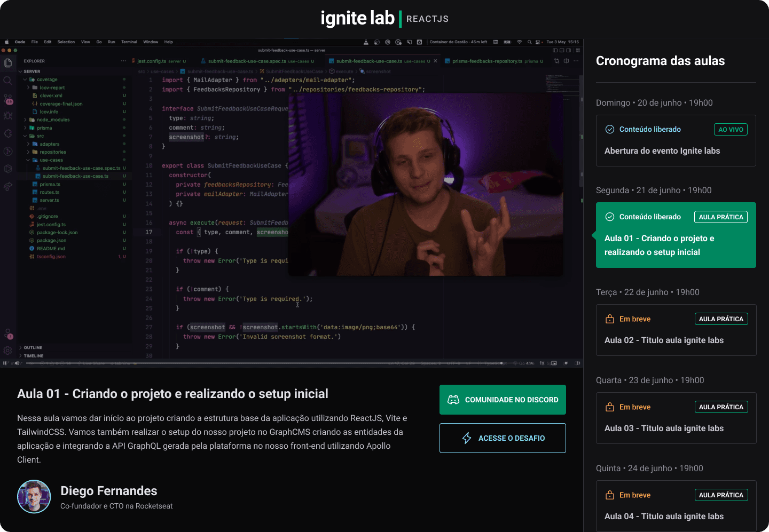
Task: Open Spotlight search magnifier in macOS menu bar
Action: pyautogui.click(x=529, y=42)
